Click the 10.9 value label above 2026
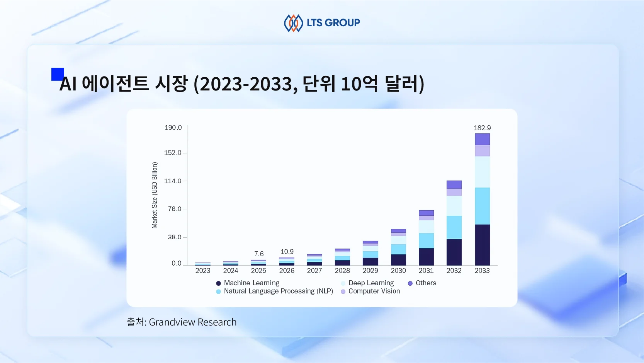Screen dimensions: 644x363 click(x=287, y=252)
